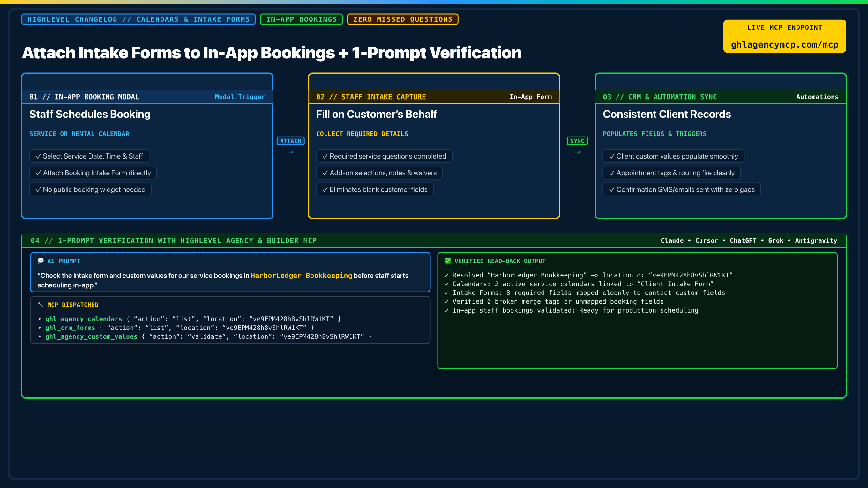Click the Claude • Cursor • ChatGPT • Grok • Antigravity list
This screenshot has height=488, width=868.
click(749, 240)
